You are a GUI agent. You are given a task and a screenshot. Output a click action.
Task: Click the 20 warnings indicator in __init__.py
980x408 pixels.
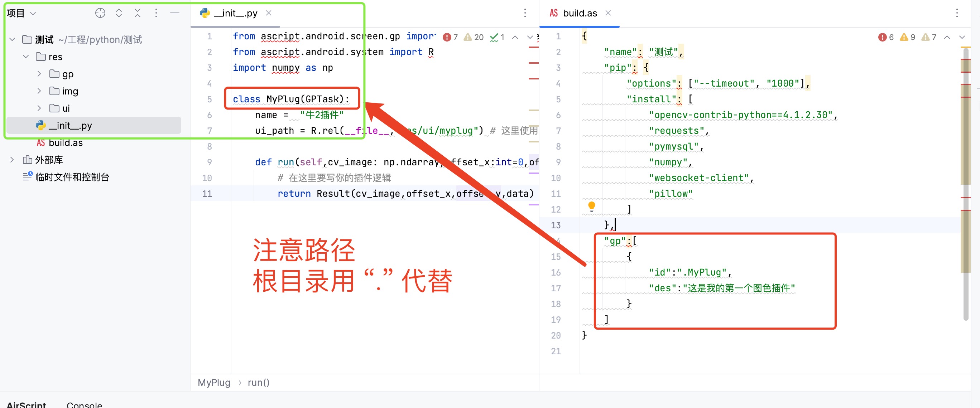473,37
